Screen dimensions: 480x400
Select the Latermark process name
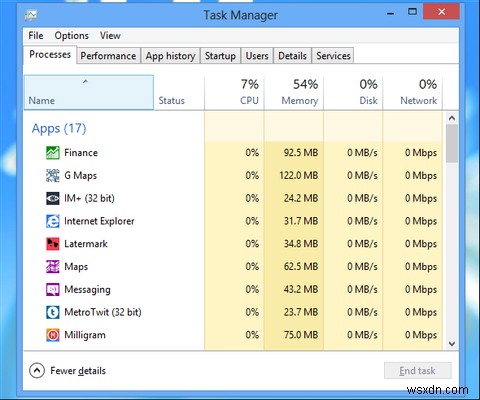(x=86, y=244)
